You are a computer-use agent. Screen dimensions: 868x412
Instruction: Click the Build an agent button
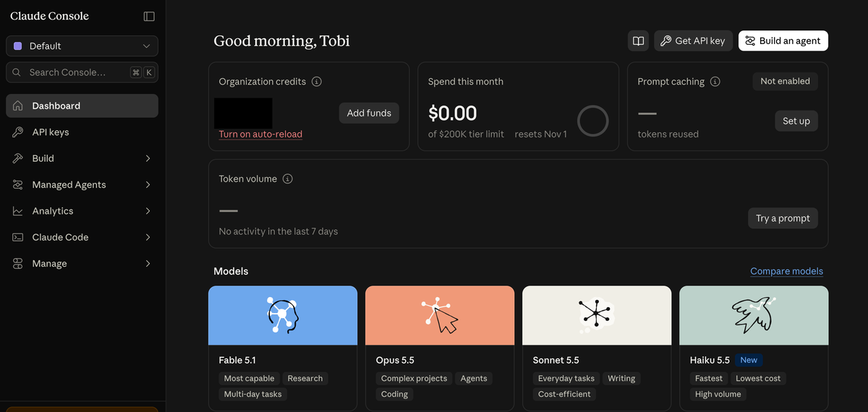coord(783,41)
